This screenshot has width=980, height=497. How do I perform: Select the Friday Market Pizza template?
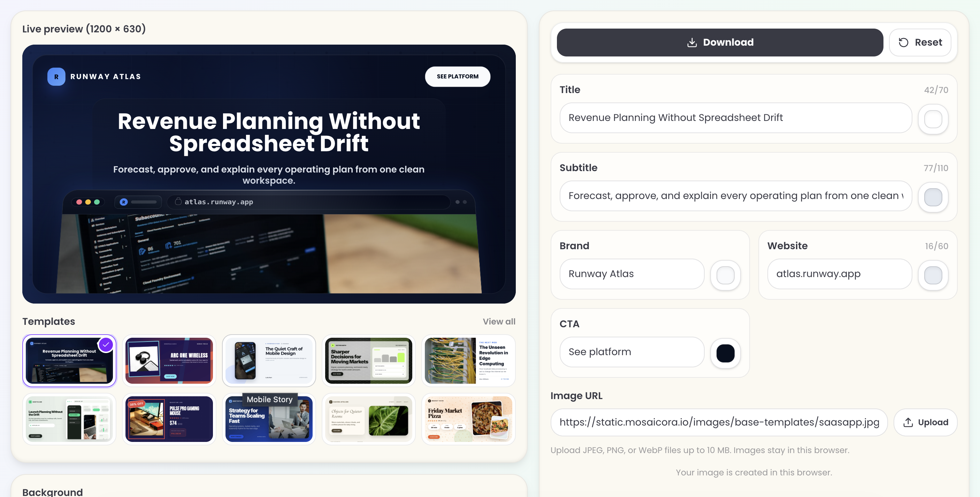468,419
